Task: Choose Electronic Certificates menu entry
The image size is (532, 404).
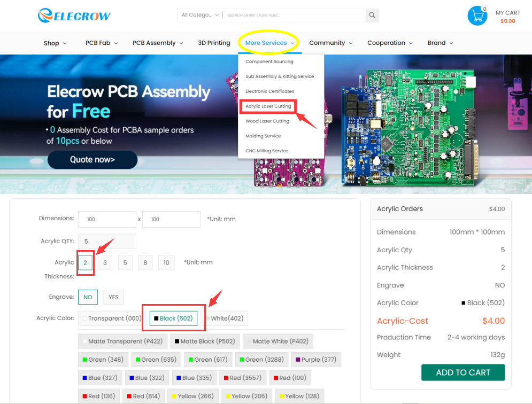Action: coord(269,91)
